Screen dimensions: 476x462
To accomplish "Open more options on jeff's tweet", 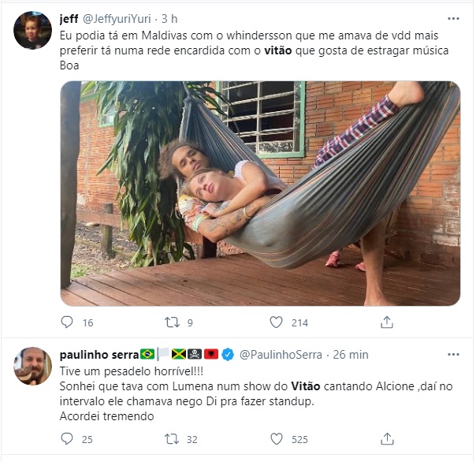I will click(452, 18).
